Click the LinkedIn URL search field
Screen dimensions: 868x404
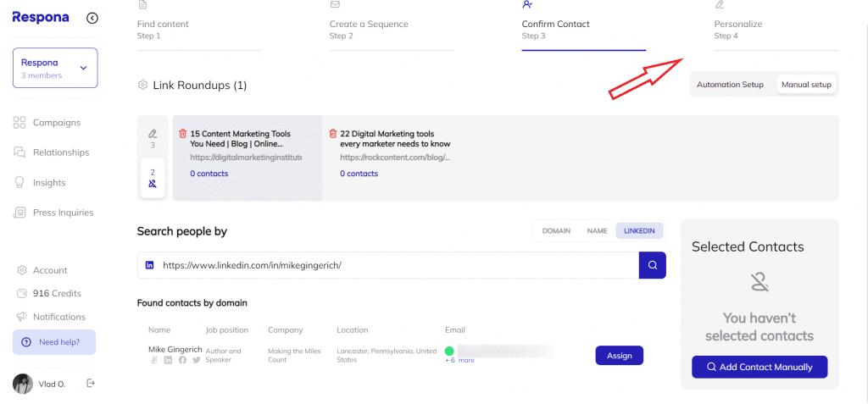click(388, 265)
